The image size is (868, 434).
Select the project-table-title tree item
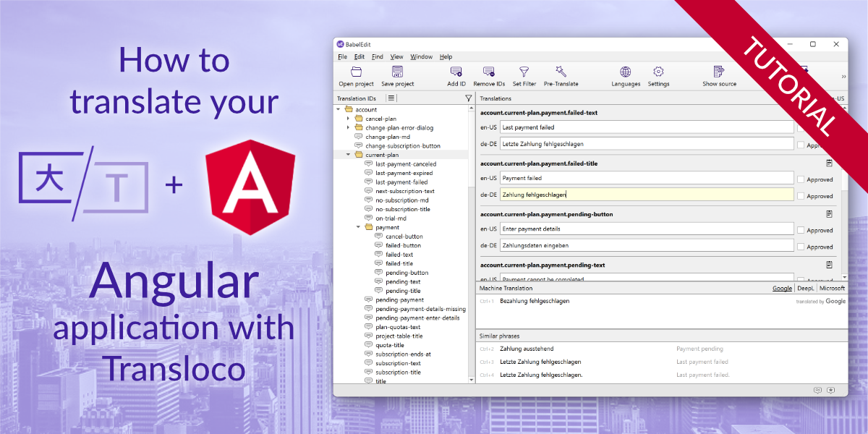coord(399,336)
